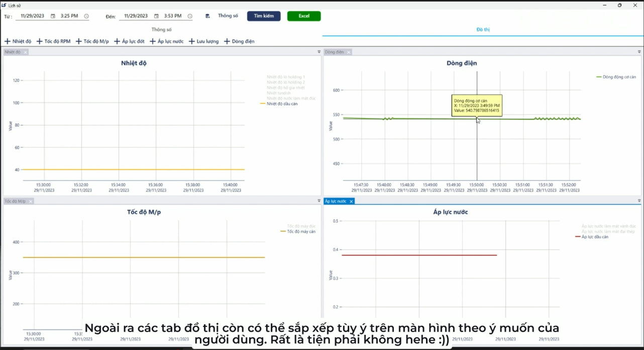Toggle 'Nhiệt độ lò holding 1' legend series

pyautogui.click(x=286, y=77)
